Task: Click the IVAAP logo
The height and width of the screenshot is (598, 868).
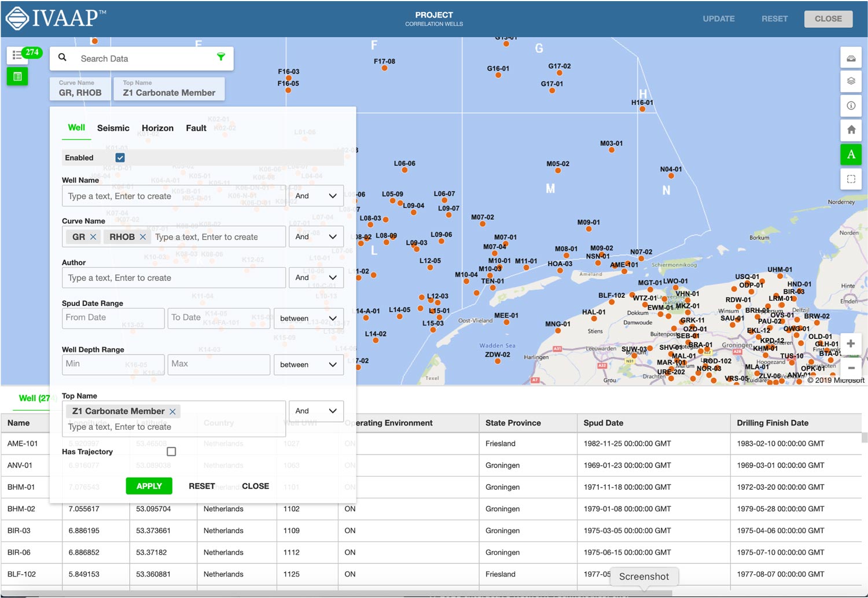Action: pyautogui.click(x=56, y=18)
